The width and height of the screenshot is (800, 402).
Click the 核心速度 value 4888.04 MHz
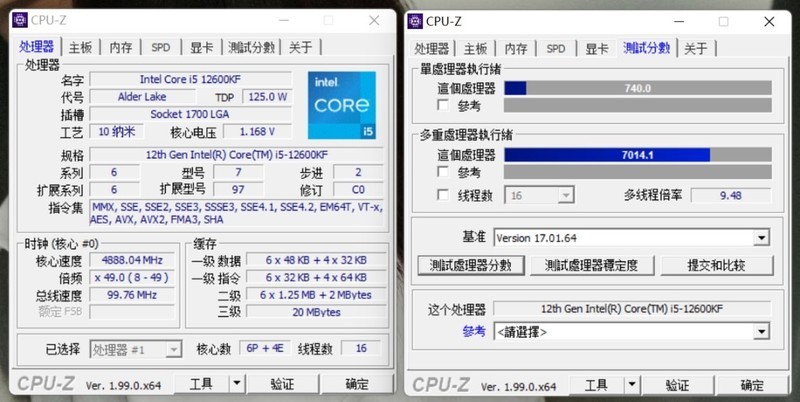coord(132,260)
